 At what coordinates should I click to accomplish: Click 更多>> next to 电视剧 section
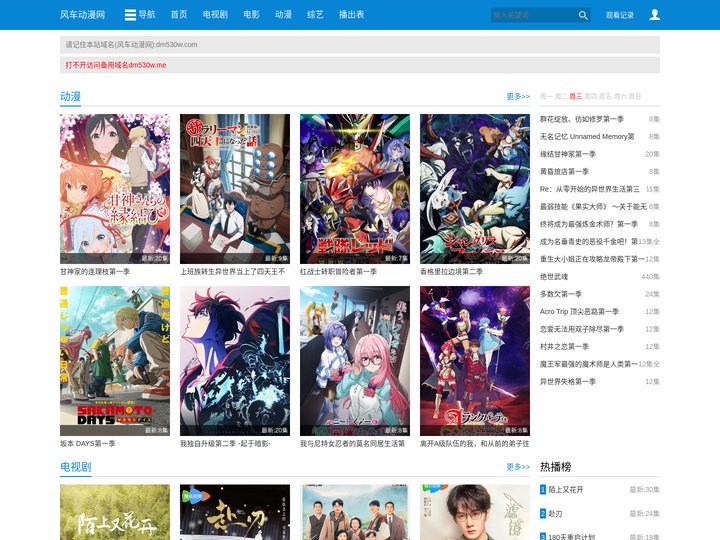pyautogui.click(x=518, y=467)
